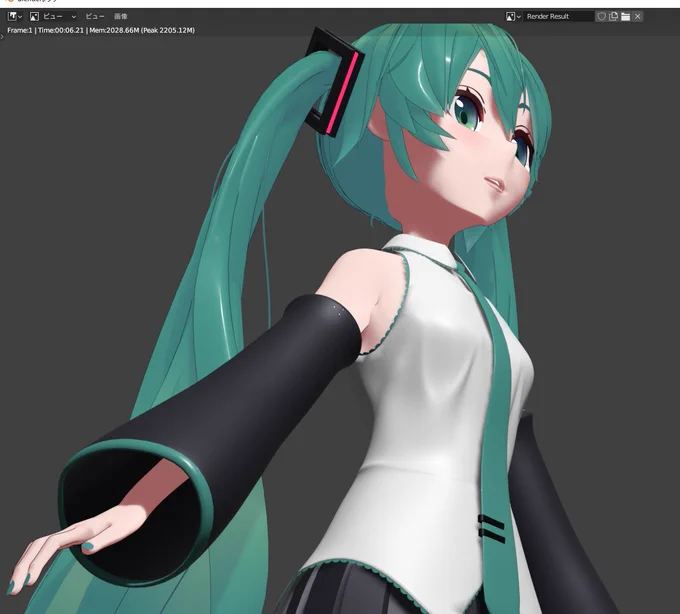This screenshot has width=680, height=614.
Task: Open the ビュー mode dropdown selector
Action: (x=53, y=16)
